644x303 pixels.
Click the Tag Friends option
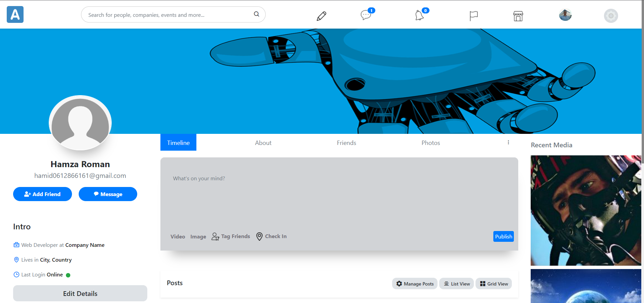pyautogui.click(x=231, y=236)
